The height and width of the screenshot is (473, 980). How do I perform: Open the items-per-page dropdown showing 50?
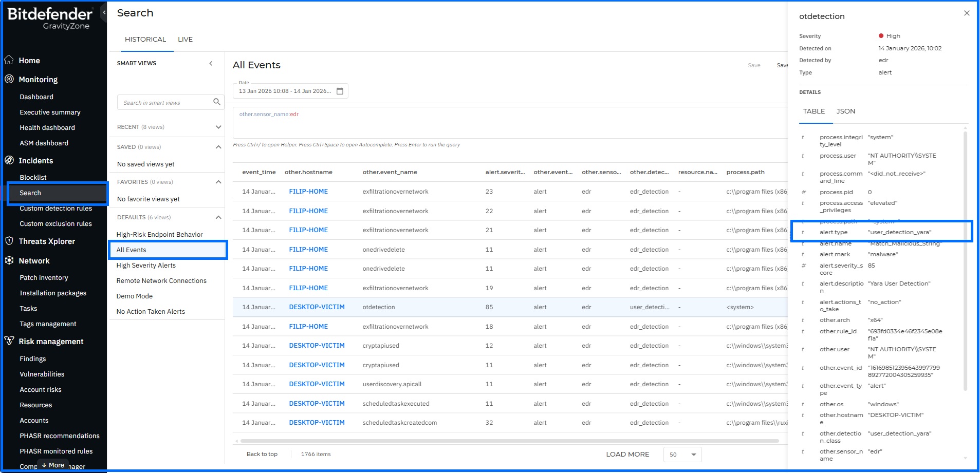pos(682,455)
